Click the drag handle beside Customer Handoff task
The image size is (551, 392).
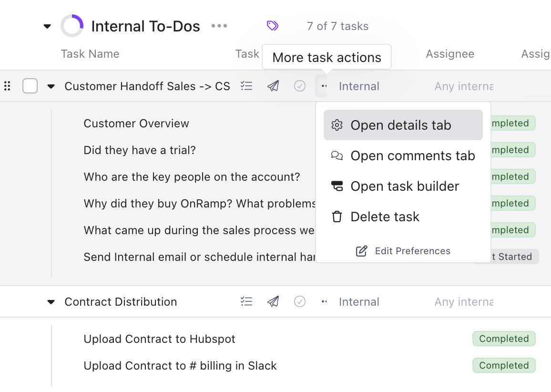[x=7, y=86]
